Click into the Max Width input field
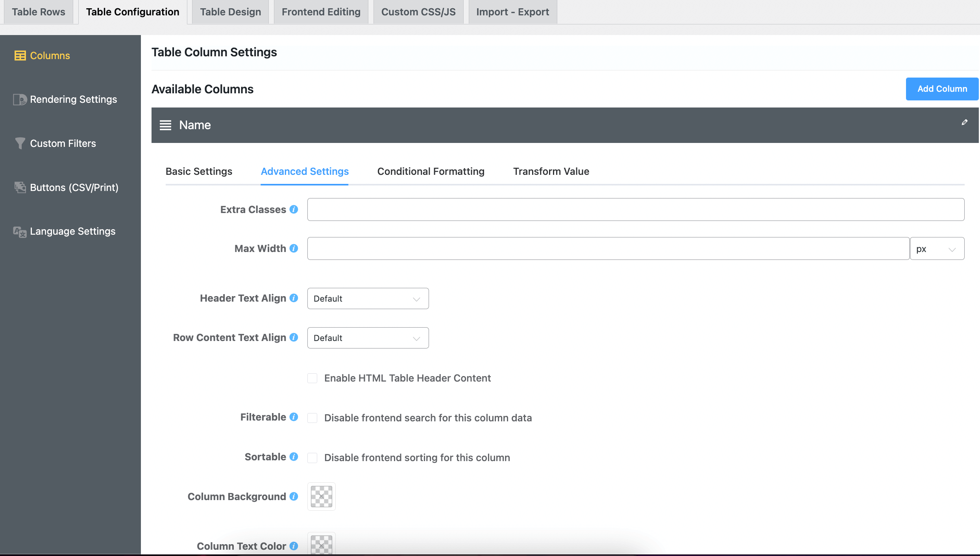 [x=608, y=248]
